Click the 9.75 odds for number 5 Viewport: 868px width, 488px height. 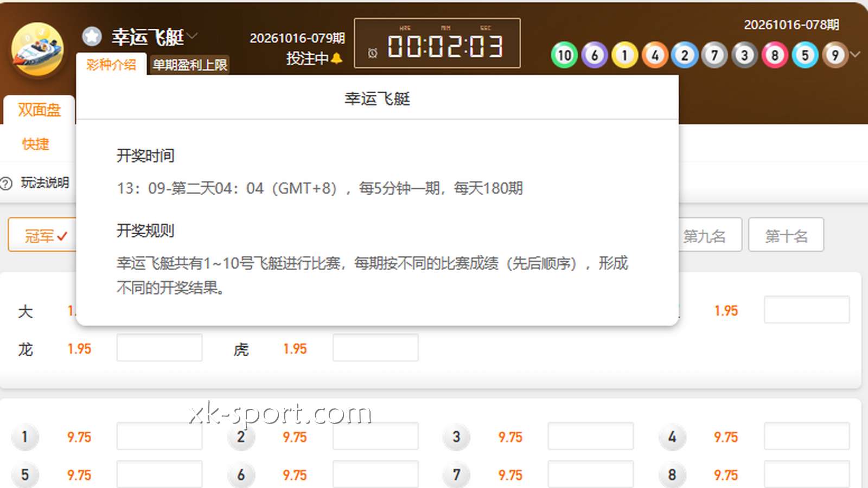pyautogui.click(x=79, y=475)
